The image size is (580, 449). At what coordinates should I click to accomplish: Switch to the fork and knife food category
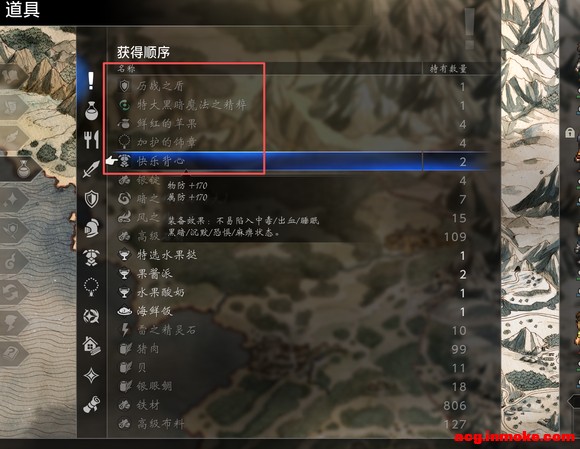91,140
